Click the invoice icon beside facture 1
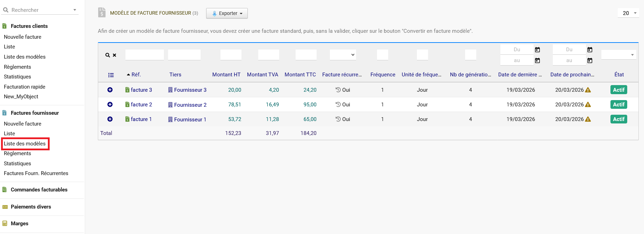The height and width of the screenshot is (234, 644). tap(128, 119)
